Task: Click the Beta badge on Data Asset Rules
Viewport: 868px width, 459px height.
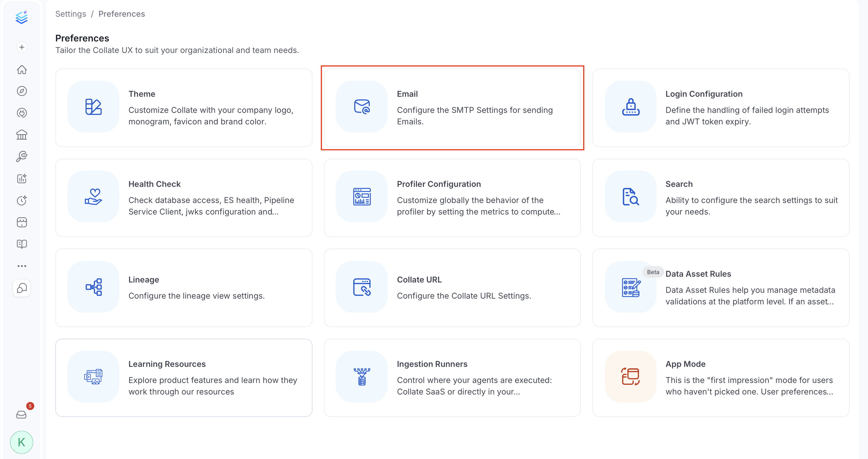Action: click(653, 272)
